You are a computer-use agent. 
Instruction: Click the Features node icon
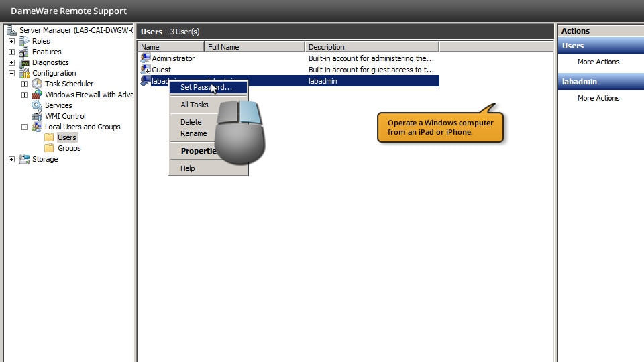click(24, 52)
